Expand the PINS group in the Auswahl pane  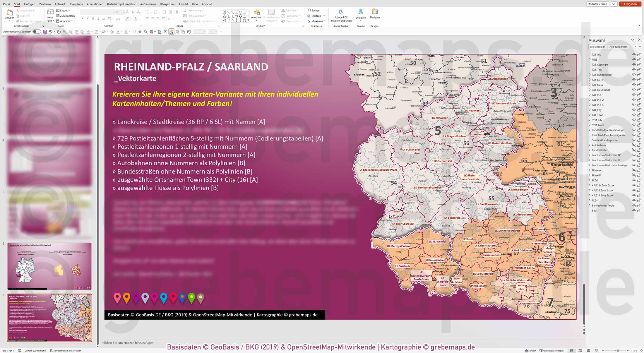590,59
